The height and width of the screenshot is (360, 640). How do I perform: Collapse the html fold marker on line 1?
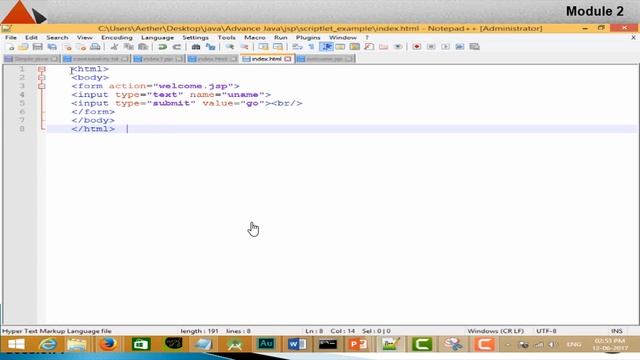tap(42, 69)
